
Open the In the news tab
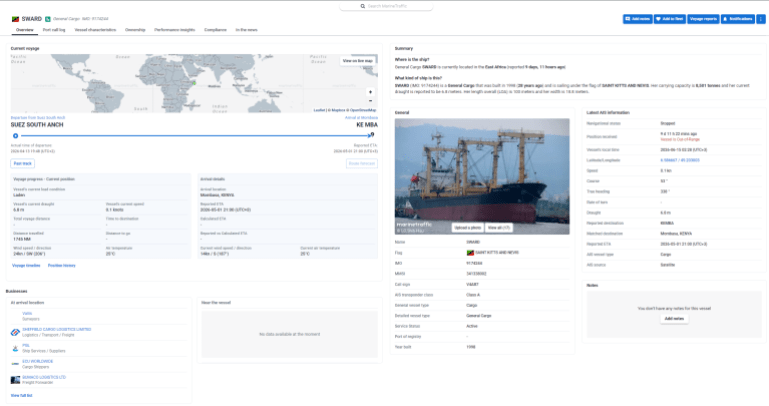pos(246,30)
